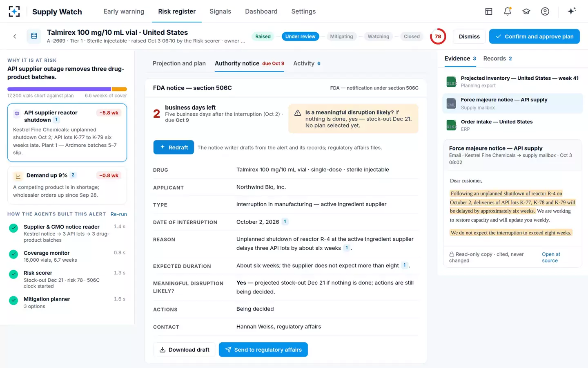This screenshot has height=368, width=588.
Task: Click the risk score 78 ring
Action: click(x=438, y=36)
